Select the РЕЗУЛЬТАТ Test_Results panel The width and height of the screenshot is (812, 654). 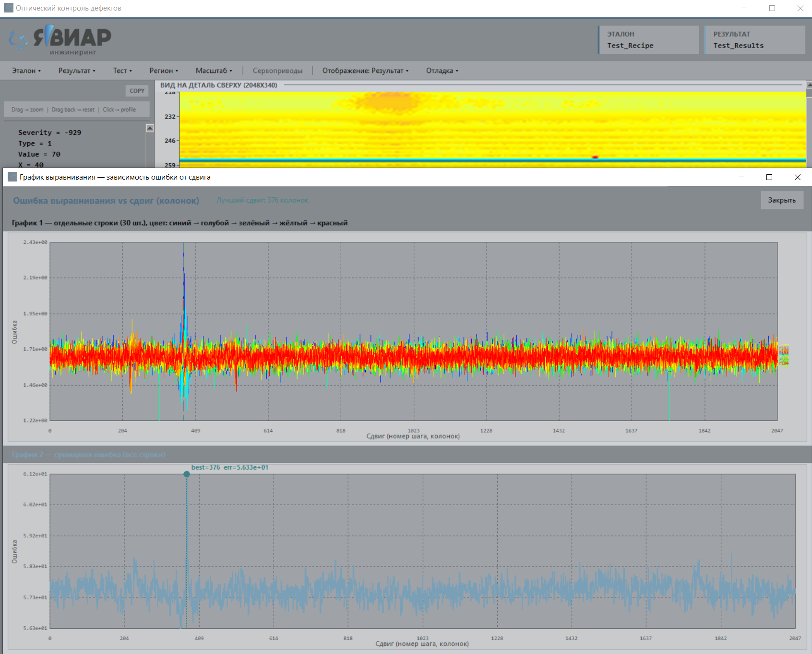coord(754,40)
